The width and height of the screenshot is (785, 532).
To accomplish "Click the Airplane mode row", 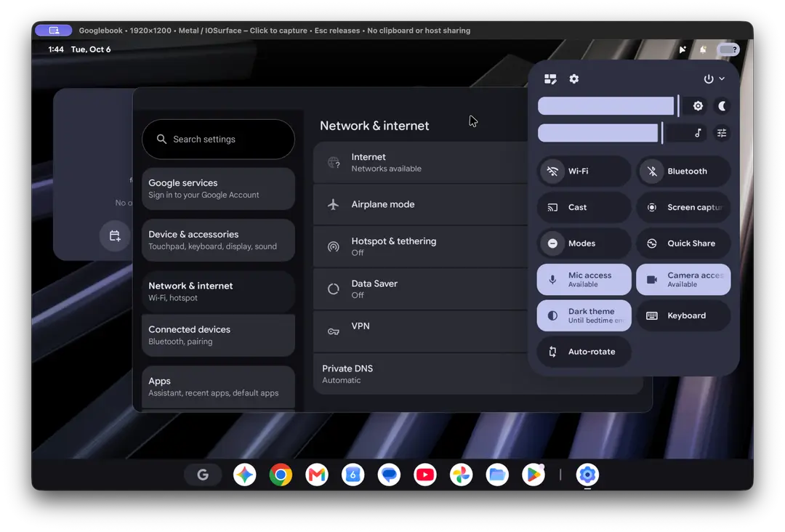I will coord(421,204).
